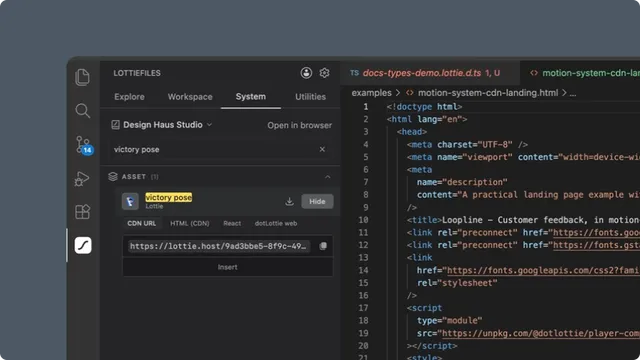Image resolution: width=640 pixels, height=360 pixels.
Task: Download the victory pose asset
Action: pyautogui.click(x=289, y=201)
